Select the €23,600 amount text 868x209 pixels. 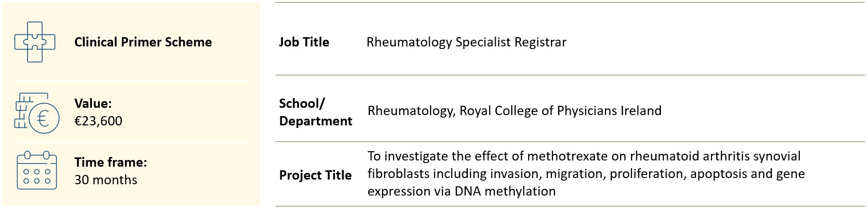pyautogui.click(x=99, y=121)
